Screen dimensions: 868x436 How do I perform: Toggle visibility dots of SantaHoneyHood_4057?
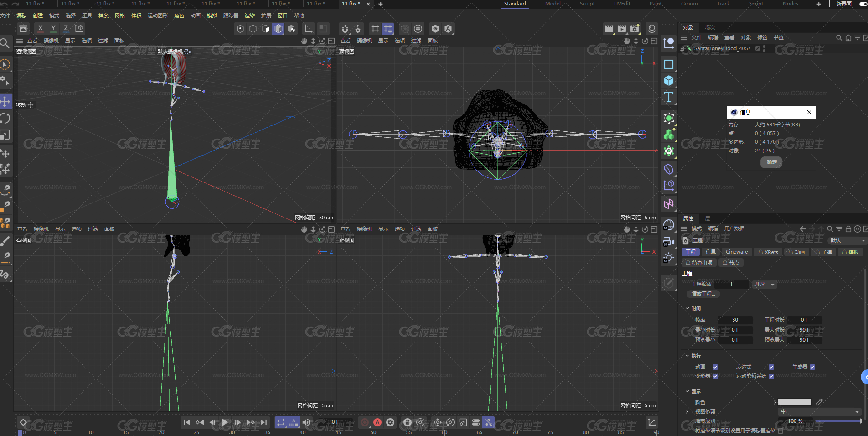point(764,48)
